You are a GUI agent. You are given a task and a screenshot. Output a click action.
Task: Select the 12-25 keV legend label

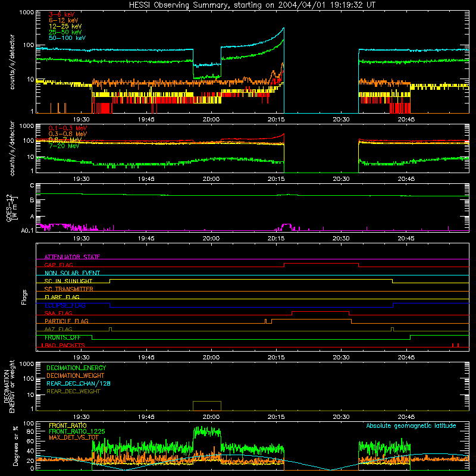[x=65, y=26]
